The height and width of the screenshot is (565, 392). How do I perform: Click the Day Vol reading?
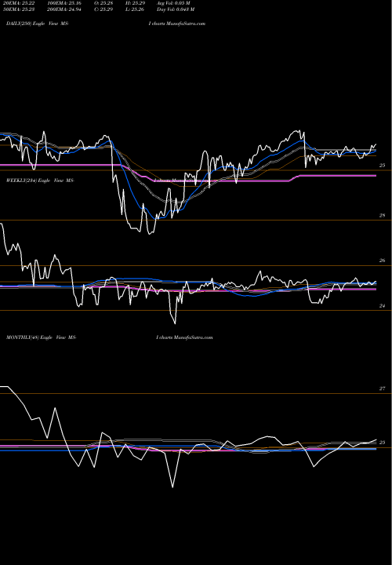176,9
